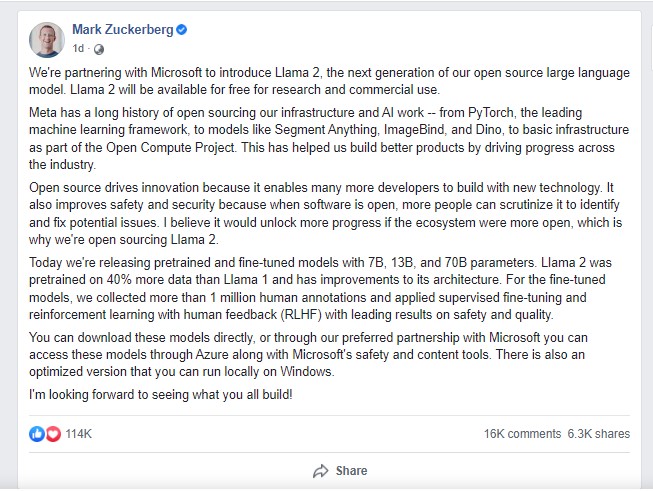View the 6.3K shares list
This screenshot has height=491, width=653.
598,434
